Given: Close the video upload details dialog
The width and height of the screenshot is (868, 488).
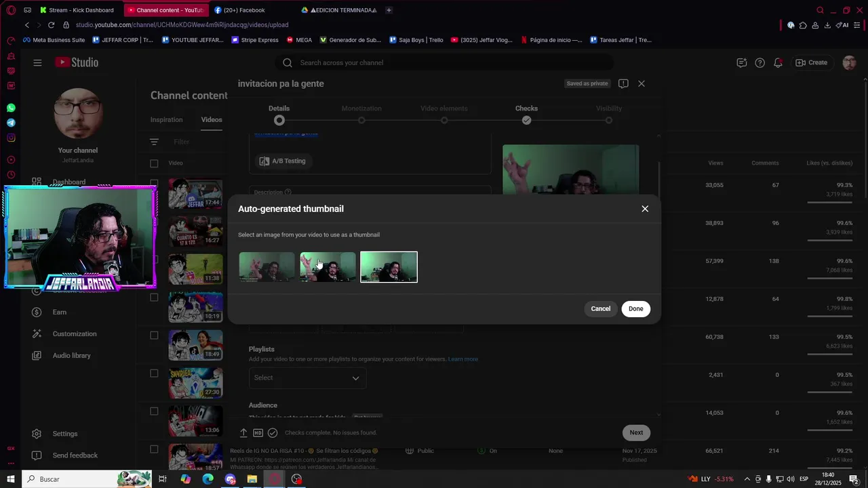Looking at the screenshot, I should tap(642, 83).
